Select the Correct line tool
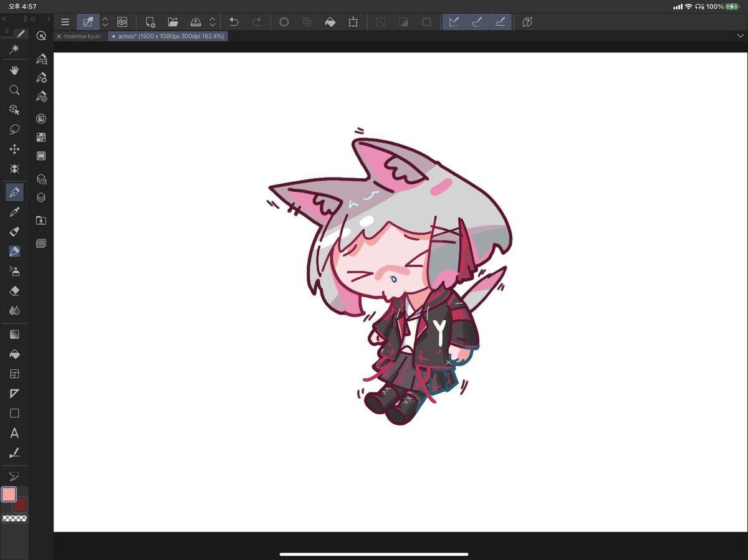 click(14, 453)
